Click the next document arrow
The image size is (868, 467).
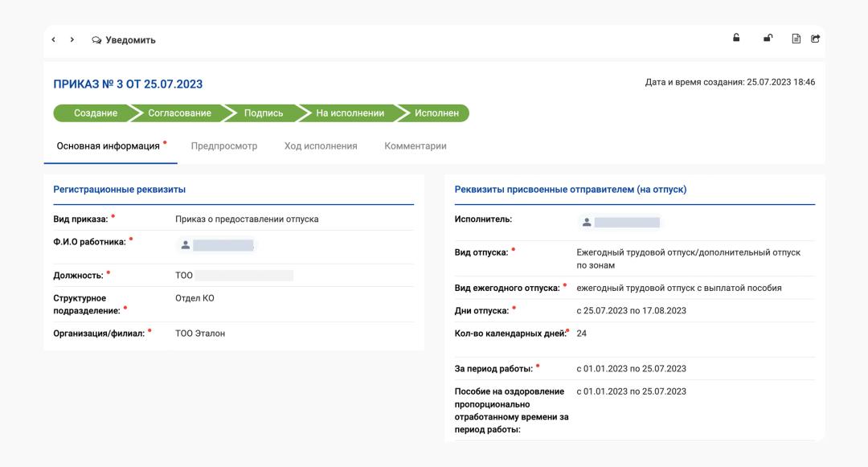72,39
